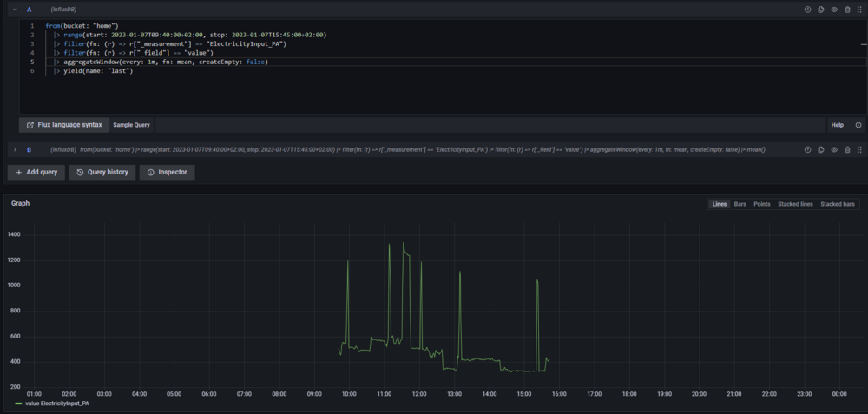Show help for query A
The height and width of the screenshot is (414, 868).
807,10
